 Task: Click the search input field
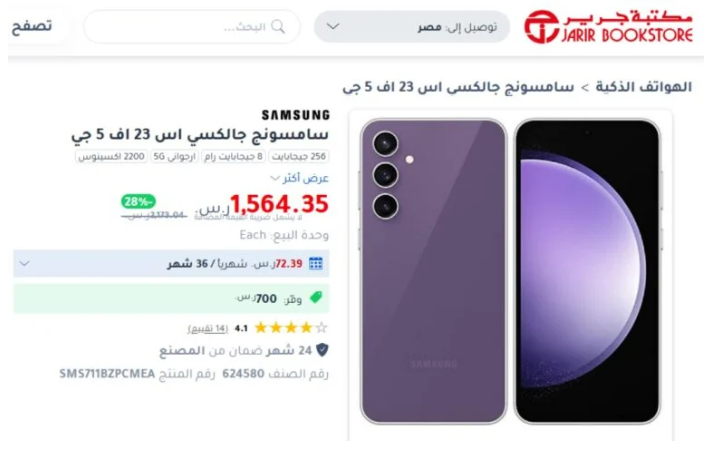pyautogui.click(x=192, y=27)
